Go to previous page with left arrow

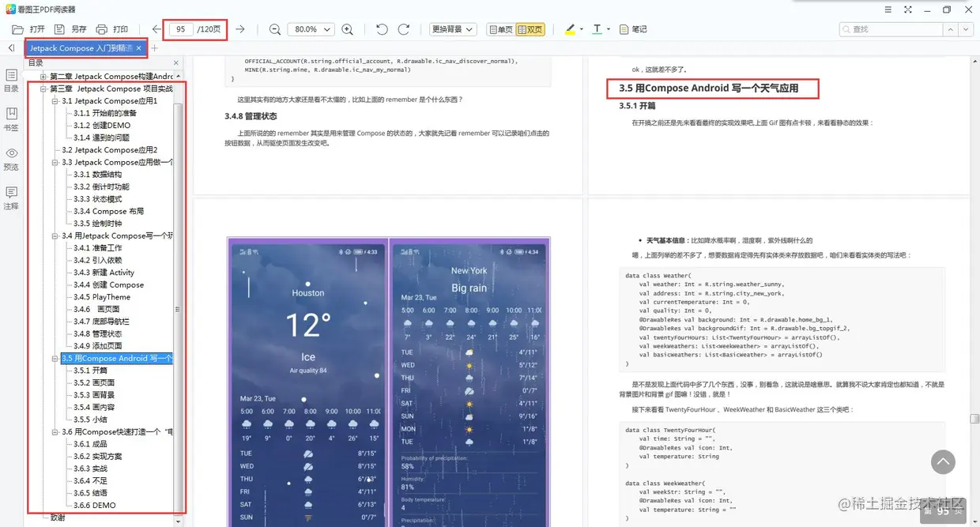[156, 29]
